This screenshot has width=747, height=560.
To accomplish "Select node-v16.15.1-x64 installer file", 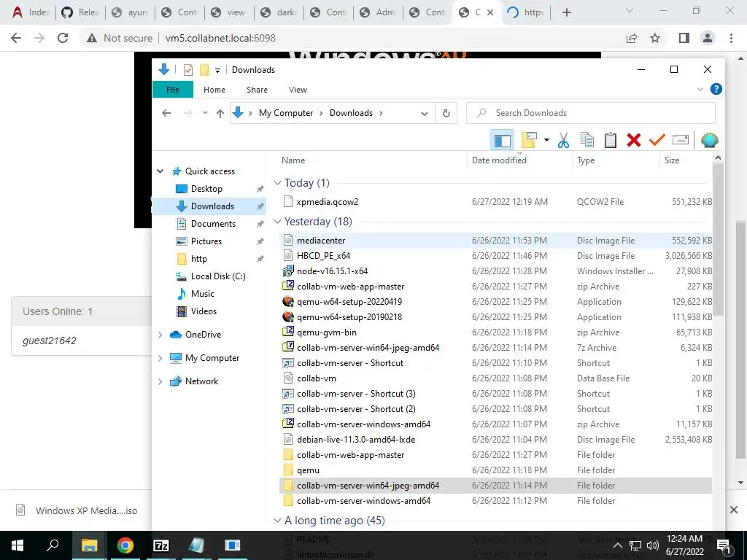I will (x=332, y=271).
